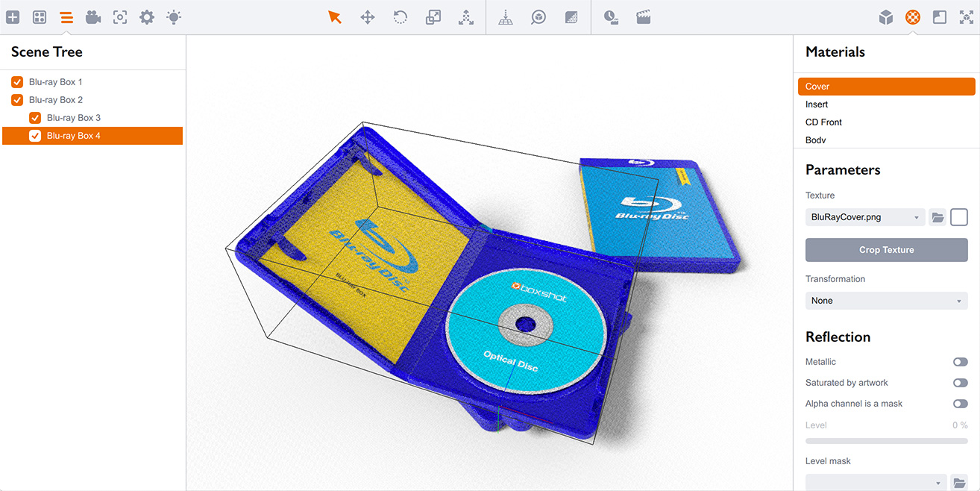The height and width of the screenshot is (491, 980).
Task: Click the zoom-to-object cube magnifier icon
Action: [538, 17]
